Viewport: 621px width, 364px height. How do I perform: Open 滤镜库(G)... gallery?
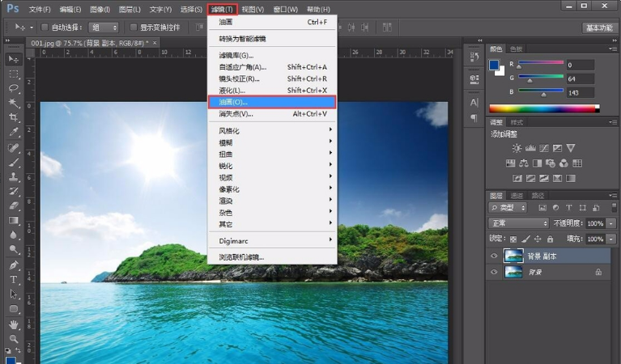(272, 55)
